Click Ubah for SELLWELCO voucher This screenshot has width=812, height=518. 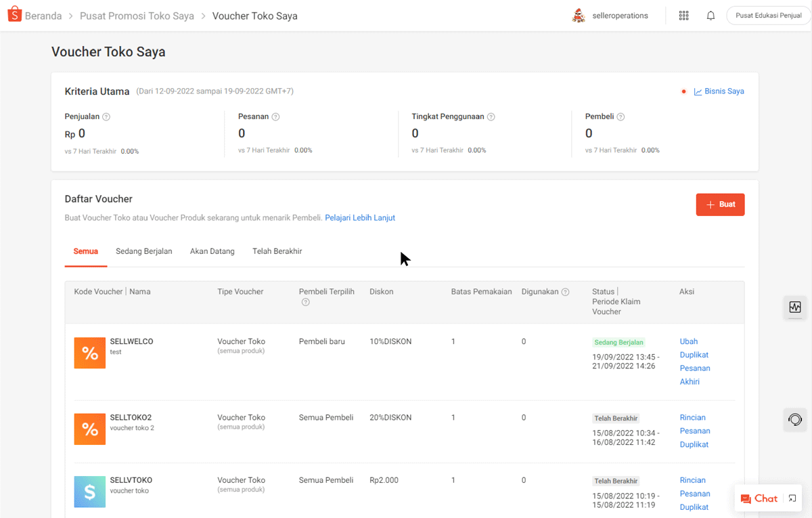coord(688,341)
